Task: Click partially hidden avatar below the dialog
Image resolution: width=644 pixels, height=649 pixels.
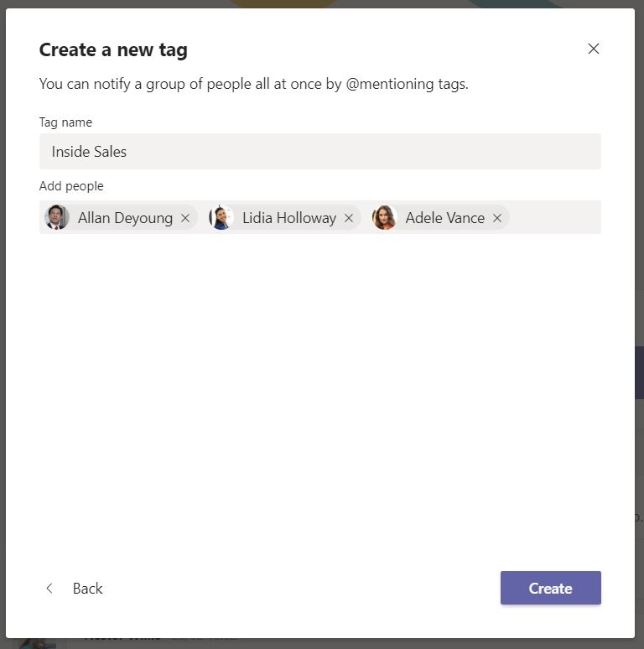Action: click(x=34, y=642)
